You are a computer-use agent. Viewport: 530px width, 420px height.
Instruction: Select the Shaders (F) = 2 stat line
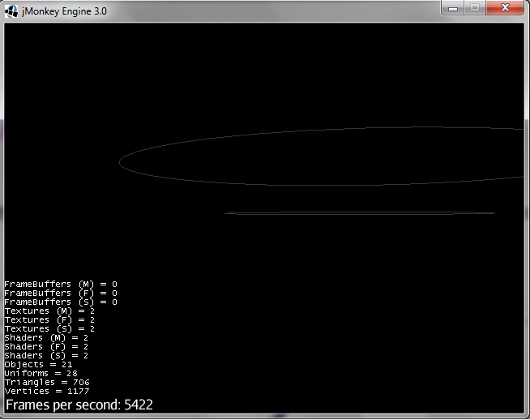click(46, 347)
